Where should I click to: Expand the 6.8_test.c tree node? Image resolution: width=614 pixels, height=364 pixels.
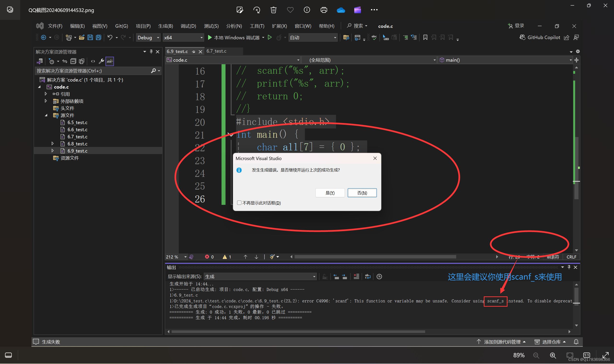pos(53,143)
